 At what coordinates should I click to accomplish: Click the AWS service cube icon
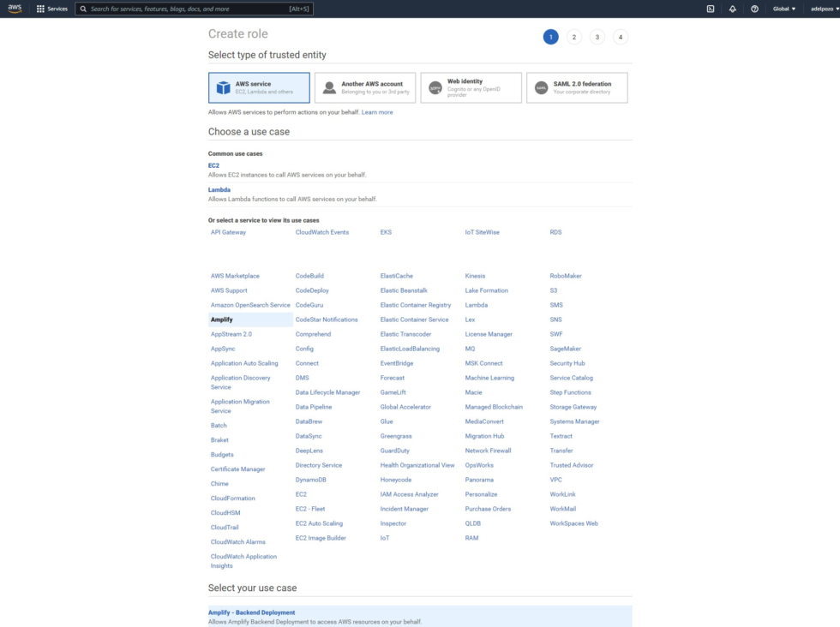coord(223,86)
